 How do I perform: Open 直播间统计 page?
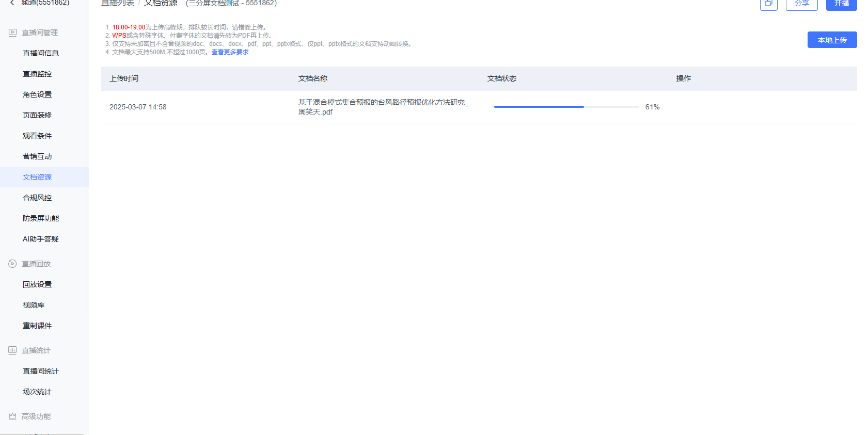coord(41,371)
